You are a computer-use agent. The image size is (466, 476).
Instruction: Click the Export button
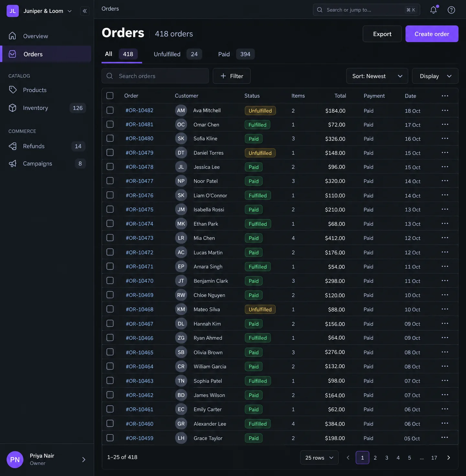[382, 34]
